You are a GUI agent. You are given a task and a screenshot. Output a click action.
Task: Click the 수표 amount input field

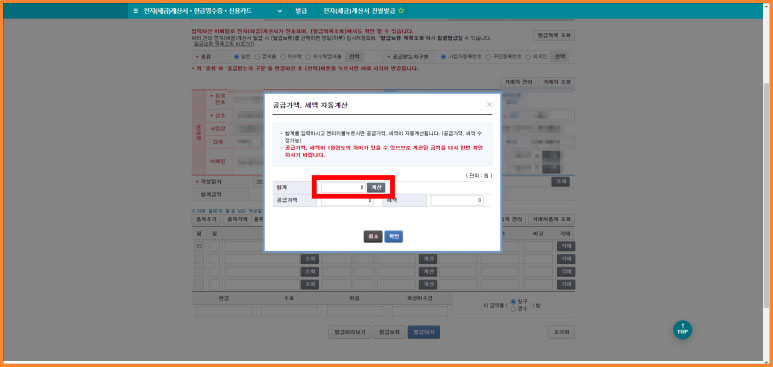[x=289, y=311]
